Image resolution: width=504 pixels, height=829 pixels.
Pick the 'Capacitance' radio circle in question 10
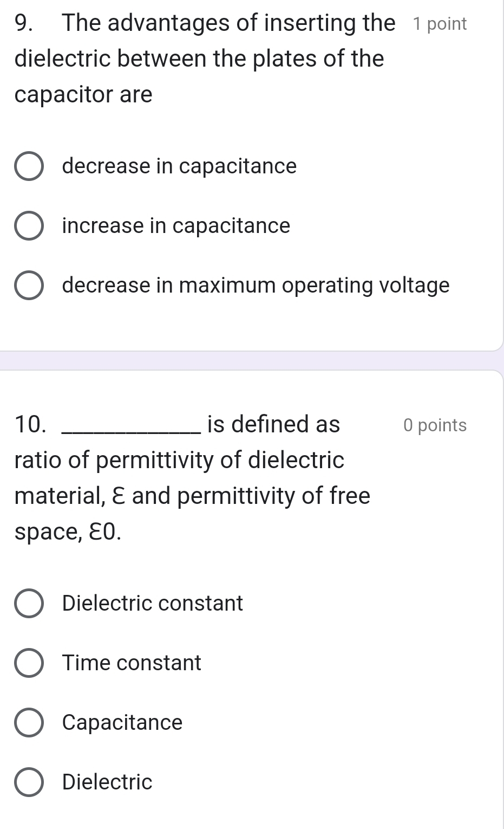tap(28, 723)
